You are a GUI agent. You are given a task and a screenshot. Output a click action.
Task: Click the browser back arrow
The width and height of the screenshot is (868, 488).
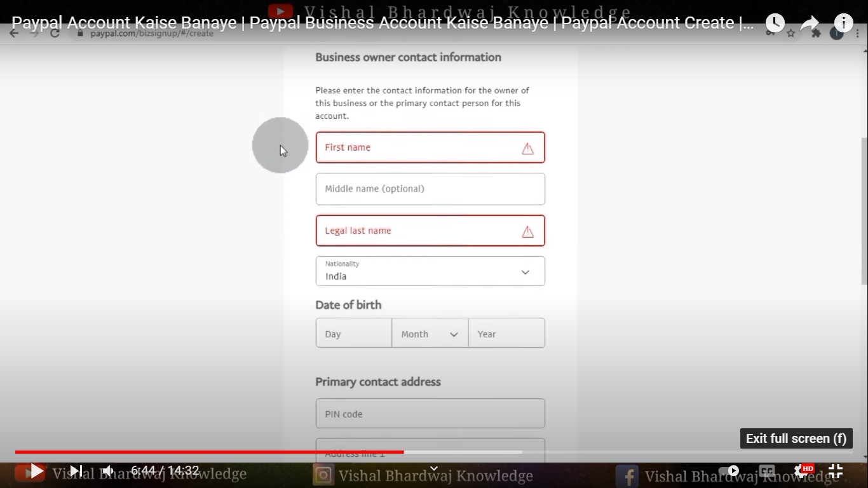pyautogui.click(x=14, y=33)
